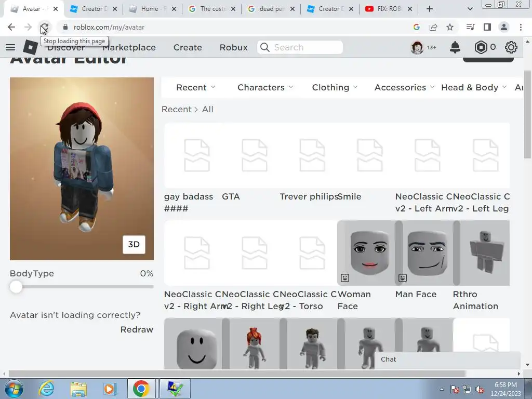Click the Google icon in address bar
The height and width of the screenshot is (399, 532).
[417, 27]
